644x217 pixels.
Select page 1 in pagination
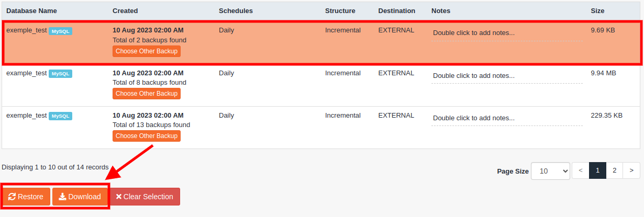(x=597, y=170)
